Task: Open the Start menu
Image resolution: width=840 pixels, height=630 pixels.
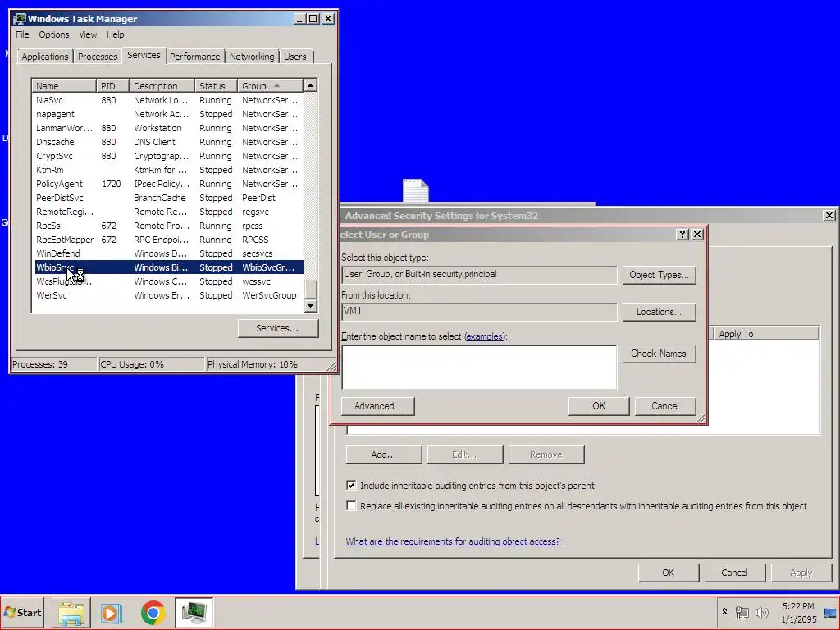Action: click(x=24, y=612)
